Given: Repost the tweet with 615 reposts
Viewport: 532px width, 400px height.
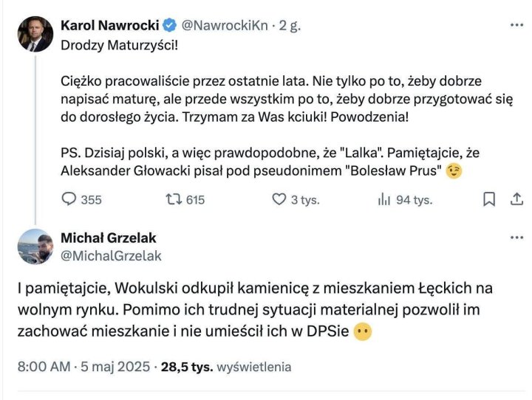Looking at the screenshot, I should tap(174, 199).
